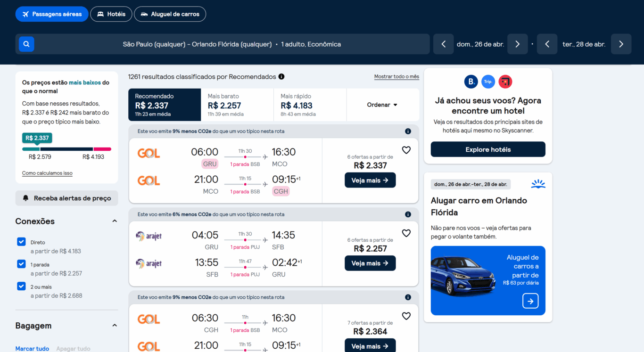
Task: Collapse the Conexões section
Action: [114, 220]
